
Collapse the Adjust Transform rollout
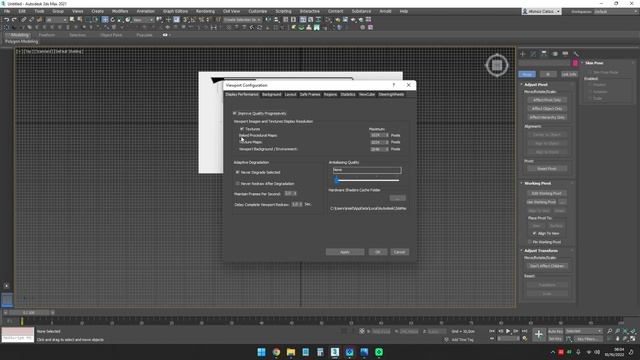pyautogui.click(x=541, y=251)
